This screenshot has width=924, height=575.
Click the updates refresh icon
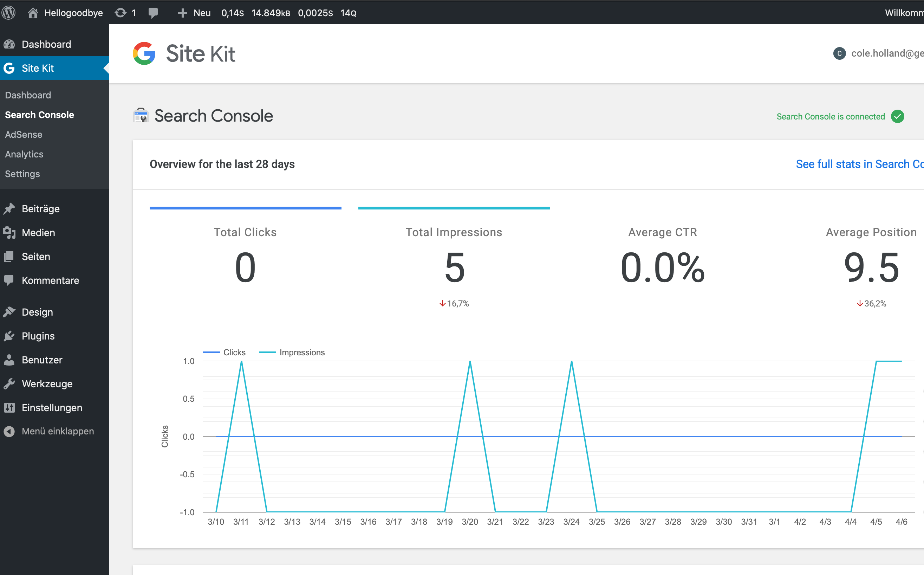coord(120,13)
